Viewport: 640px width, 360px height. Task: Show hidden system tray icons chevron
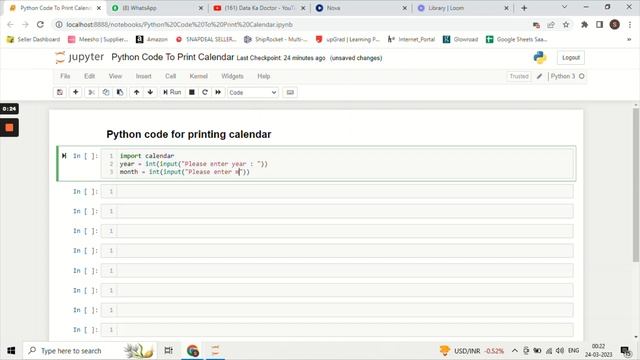(x=515, y=351)
